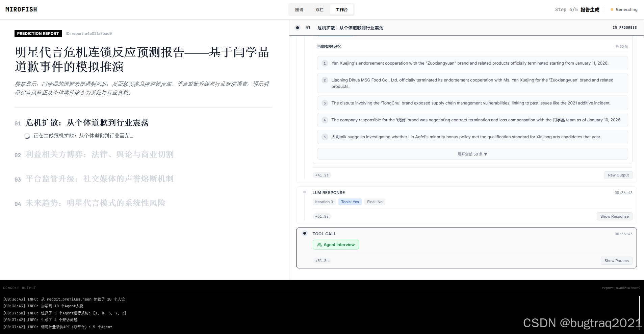Click the +51.8s chip under TOOL CALL
This screenshot has width=644, height=334.
[322, 261]
